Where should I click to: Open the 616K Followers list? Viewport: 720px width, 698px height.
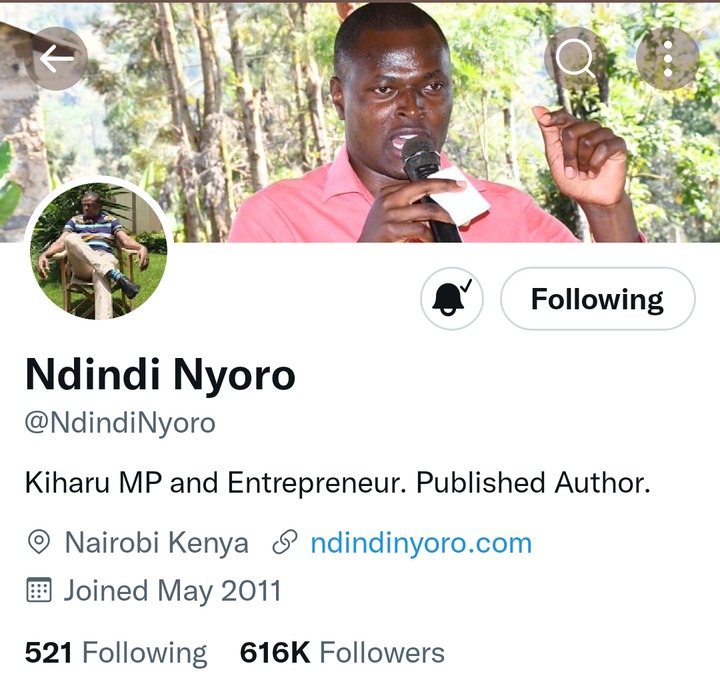pos(342,653)
